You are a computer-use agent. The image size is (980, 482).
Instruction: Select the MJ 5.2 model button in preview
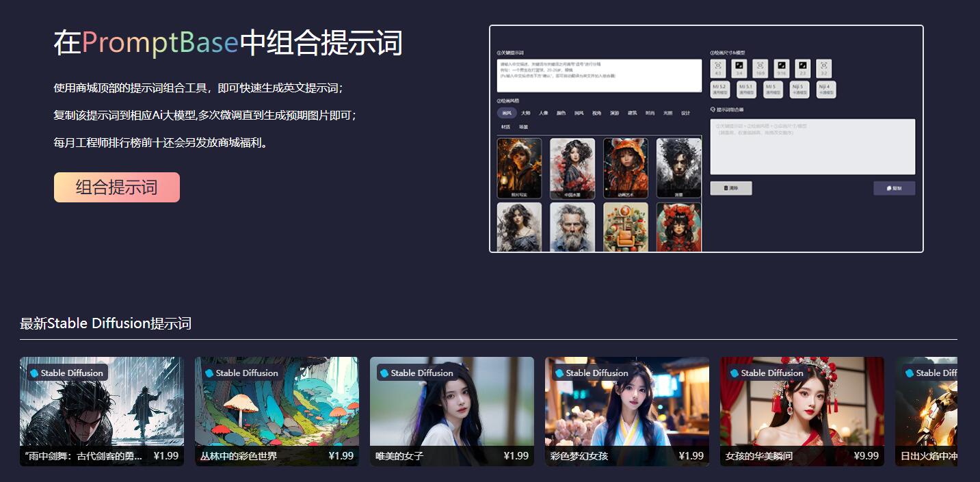click(719, 90)
